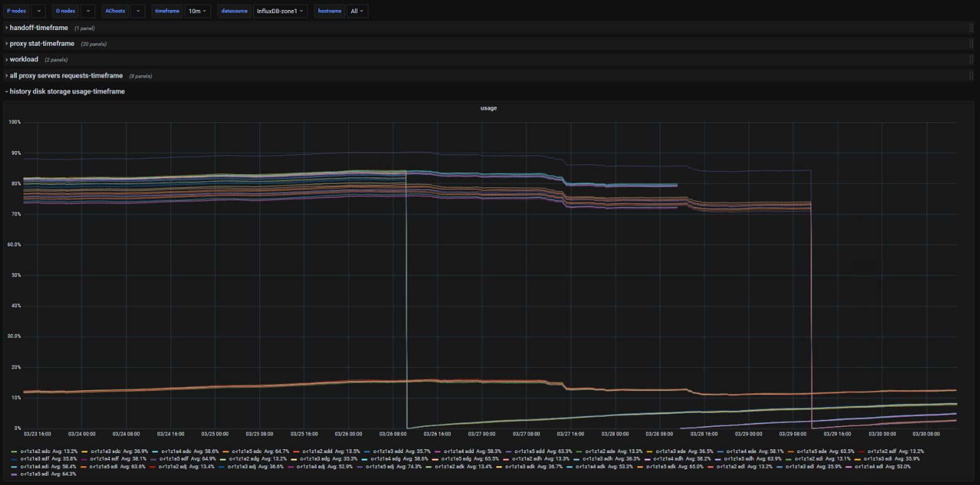Expand the proxy stat-timeframe row

tap(41, 44)
